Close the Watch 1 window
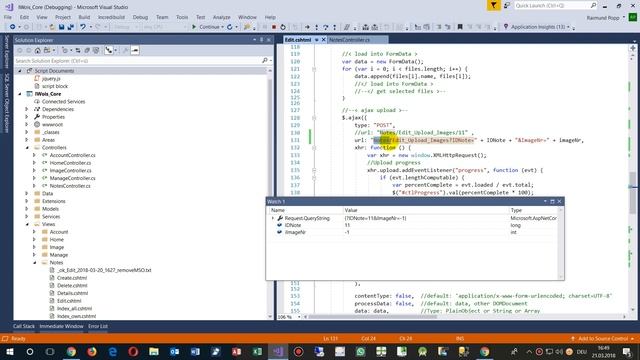The height and width of the screenshot is (360, 640). tap(559, 202)
